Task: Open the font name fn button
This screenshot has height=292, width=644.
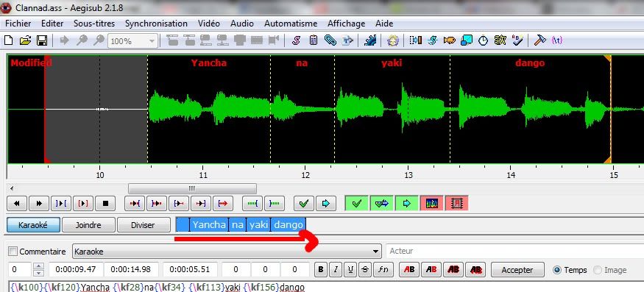Action: (x=383, y=270)
